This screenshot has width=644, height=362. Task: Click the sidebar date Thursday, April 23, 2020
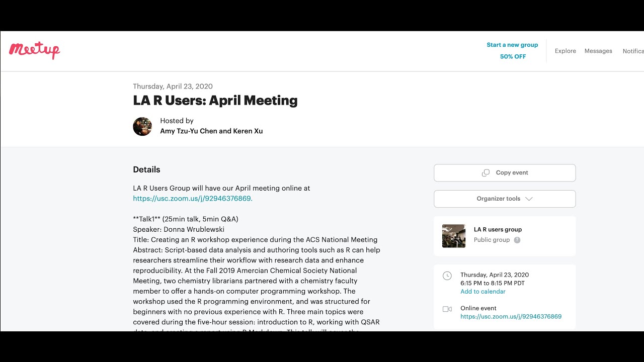click(495, 275)
